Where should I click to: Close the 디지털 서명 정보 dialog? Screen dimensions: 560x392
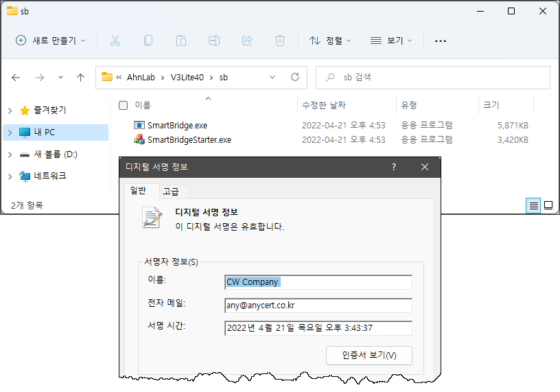(425, 167)
